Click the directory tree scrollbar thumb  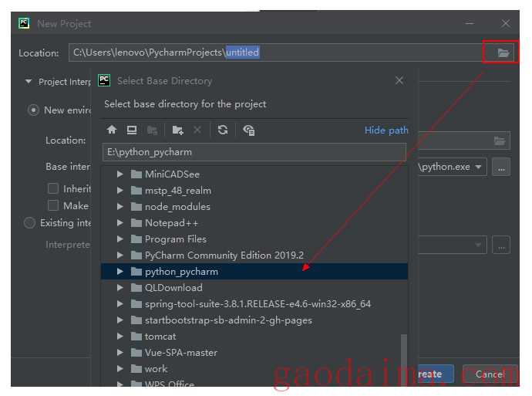[x=404, y=360]
